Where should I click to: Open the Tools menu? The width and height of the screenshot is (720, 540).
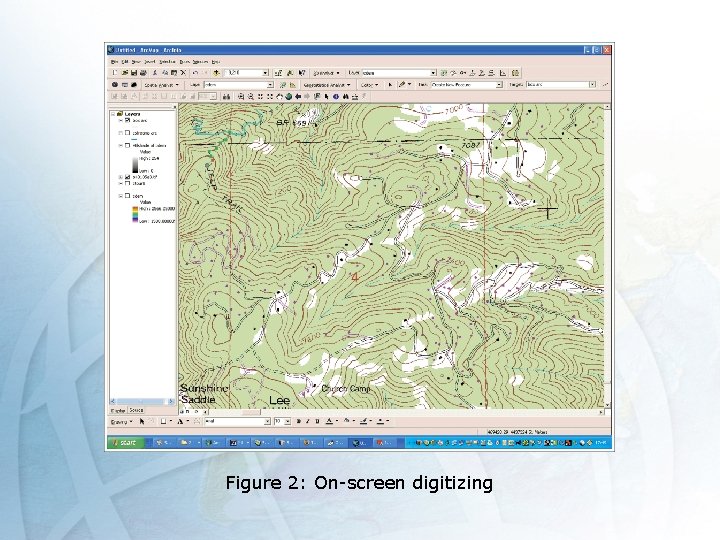click(185, 62)
